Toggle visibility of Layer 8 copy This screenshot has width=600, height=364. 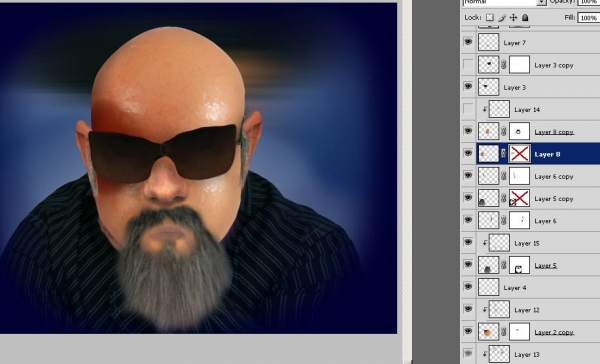tap(468, 131)
